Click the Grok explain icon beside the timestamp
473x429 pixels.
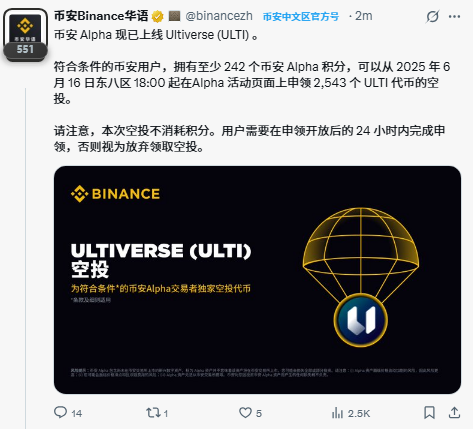point(432,16)
